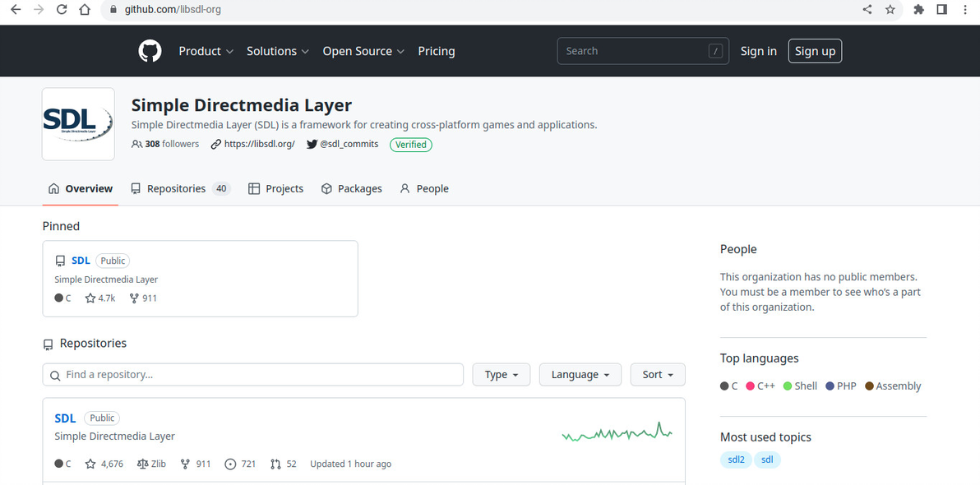Open the People tab
980x485 pixels.
click(424, 189)
